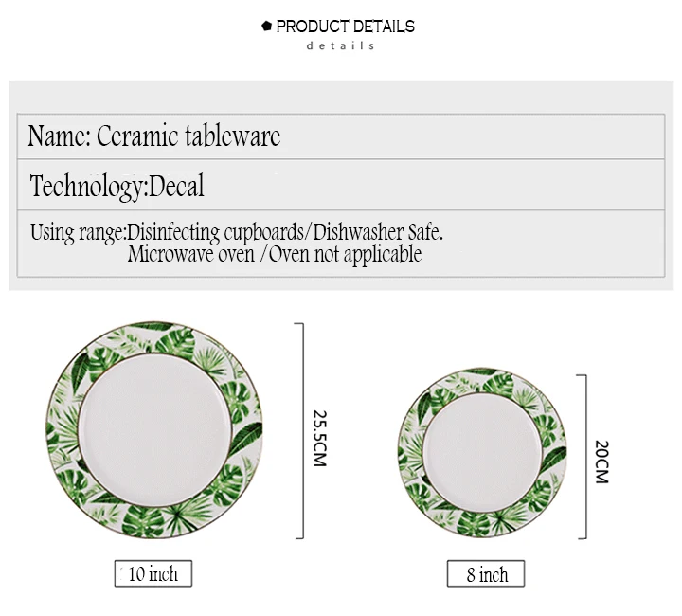This screenshot has height=616, width=682.
Task: Select the 'Technology:Decal' row
Action: pyautogui.click(x=341, y=185)
